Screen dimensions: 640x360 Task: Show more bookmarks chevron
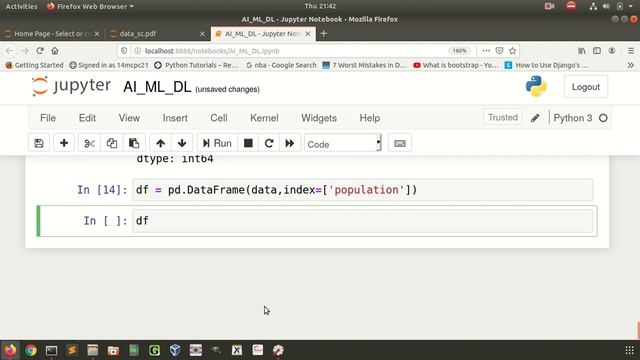point(631,65)
